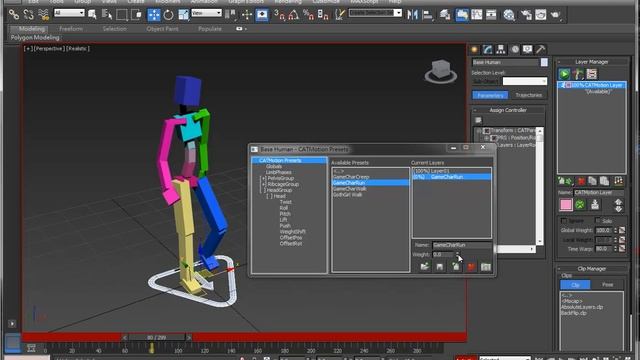This screenshot has width=640, height=360.
Task: Open the Modify command panel tab
Action: [x=487, y=49]
